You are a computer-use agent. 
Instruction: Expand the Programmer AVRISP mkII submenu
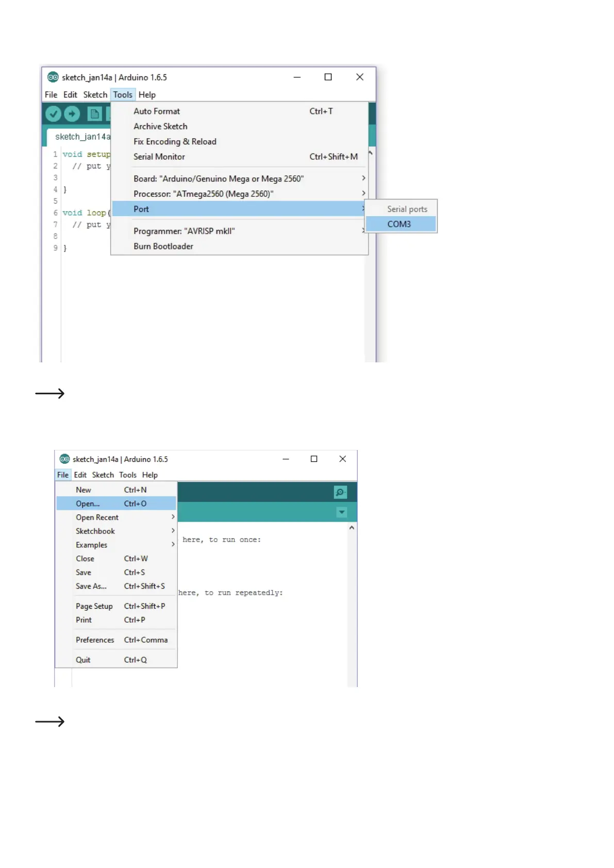[x=240, y=231]
